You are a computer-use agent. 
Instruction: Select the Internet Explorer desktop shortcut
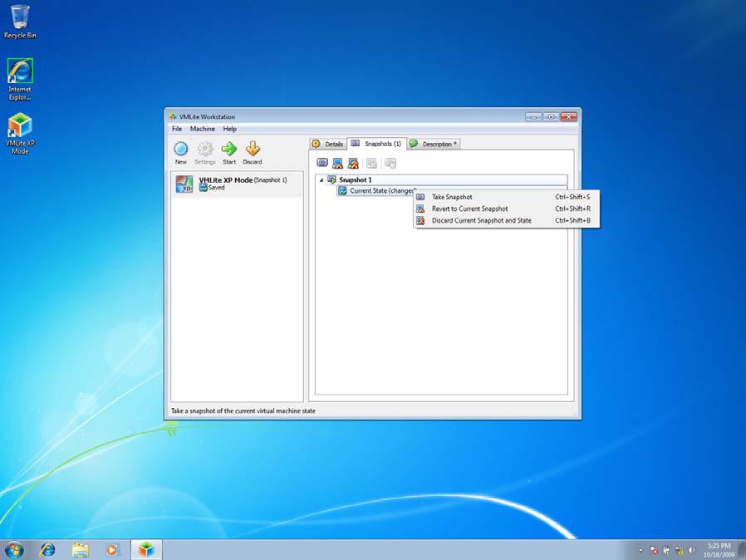(20, 79)
